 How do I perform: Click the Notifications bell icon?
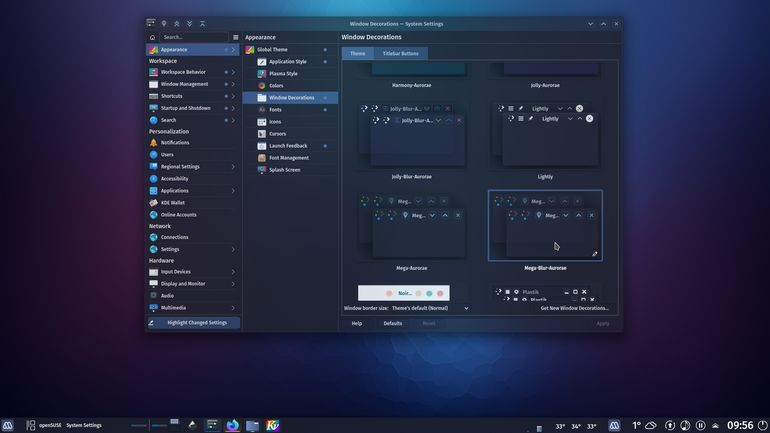(154, 142)
